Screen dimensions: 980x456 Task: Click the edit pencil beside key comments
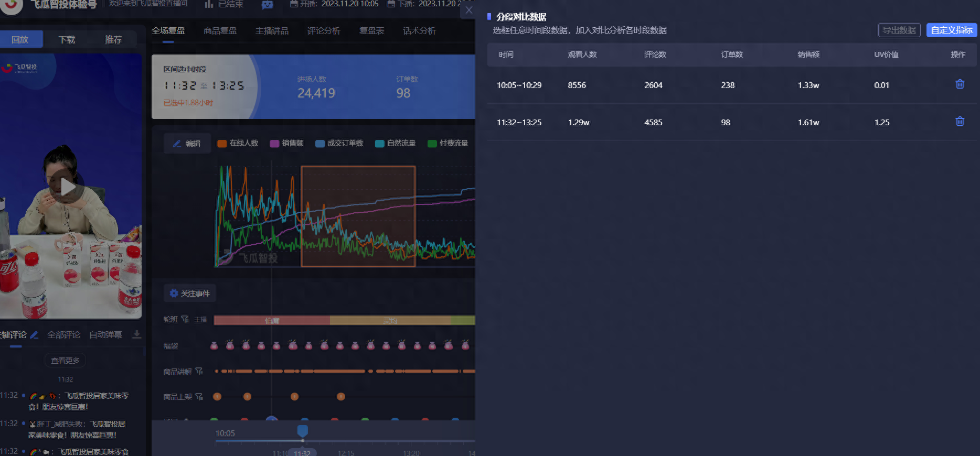[34, 335]
